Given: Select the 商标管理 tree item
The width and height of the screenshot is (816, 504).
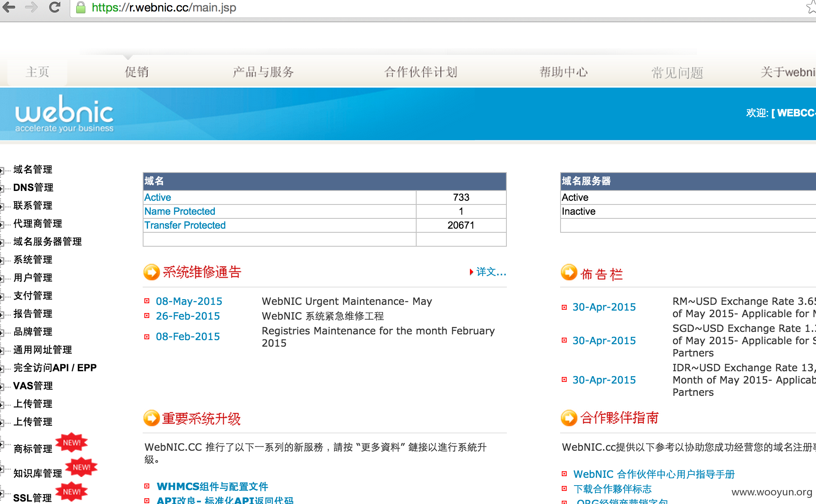Looking at the screenshot, I should [33, 449].
